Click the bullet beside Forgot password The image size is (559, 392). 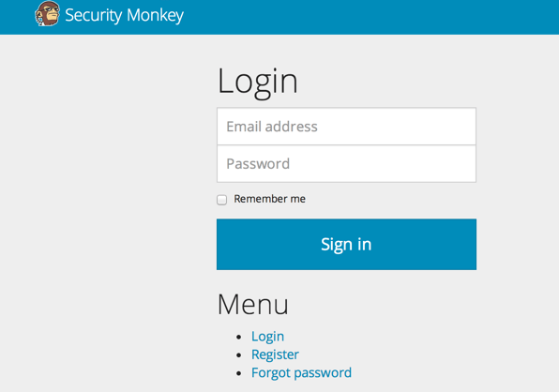239,373
